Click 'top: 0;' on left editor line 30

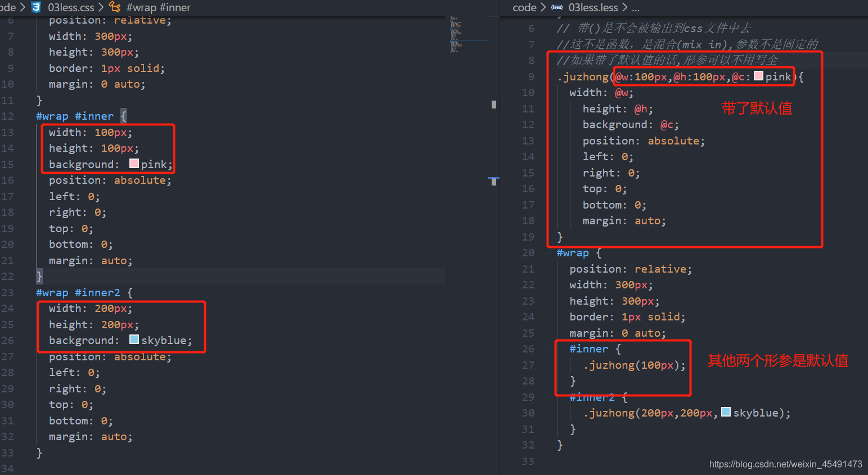click(x=71, y=405)
